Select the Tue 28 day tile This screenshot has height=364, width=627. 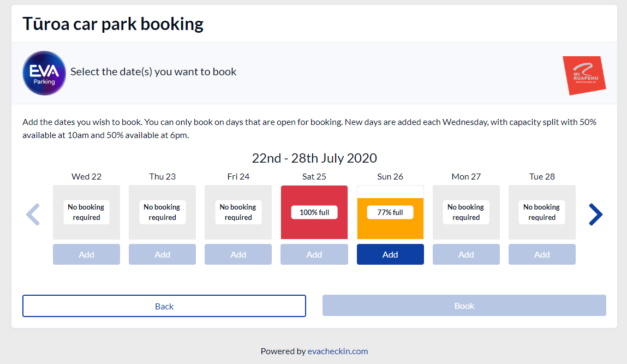point(542,212)
